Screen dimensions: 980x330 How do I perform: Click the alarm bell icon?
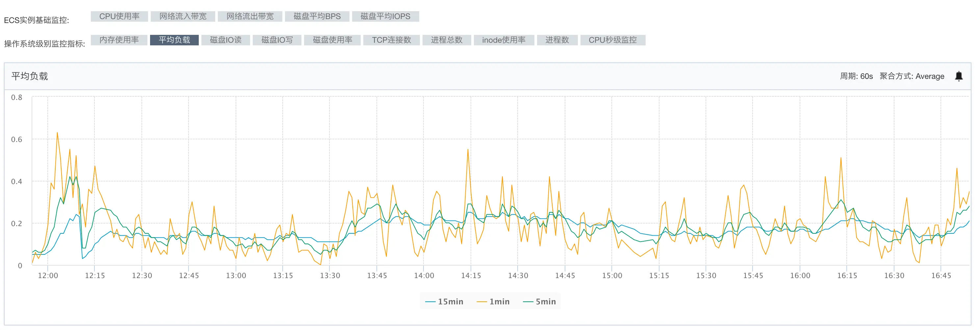click(959, 76)
